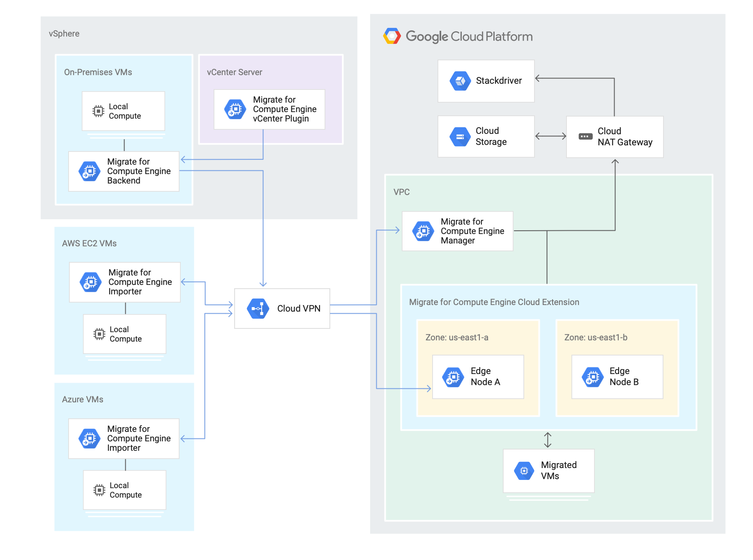753x560 pixels.
Task: Click the AWS EC2 Importer icon
Action: [x=90, y=282]
